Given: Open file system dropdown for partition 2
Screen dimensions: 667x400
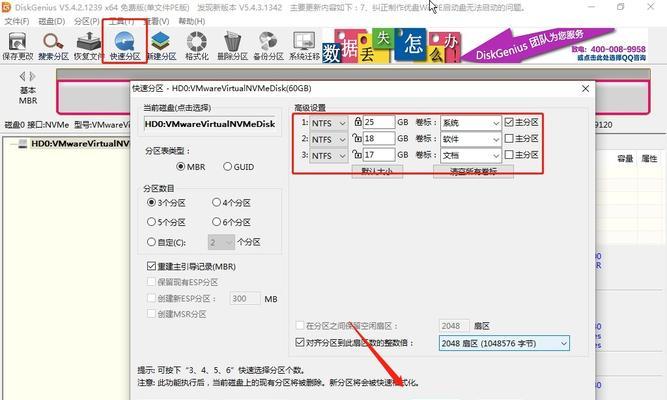Looking at the screenshot, I should (x=329, y=140).
